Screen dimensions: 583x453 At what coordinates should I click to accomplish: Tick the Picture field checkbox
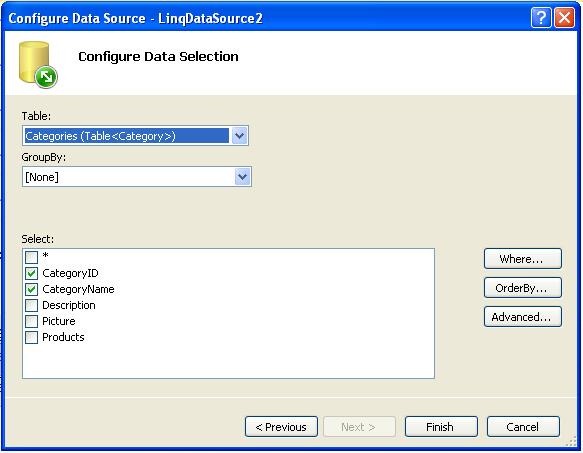[31, 321]
